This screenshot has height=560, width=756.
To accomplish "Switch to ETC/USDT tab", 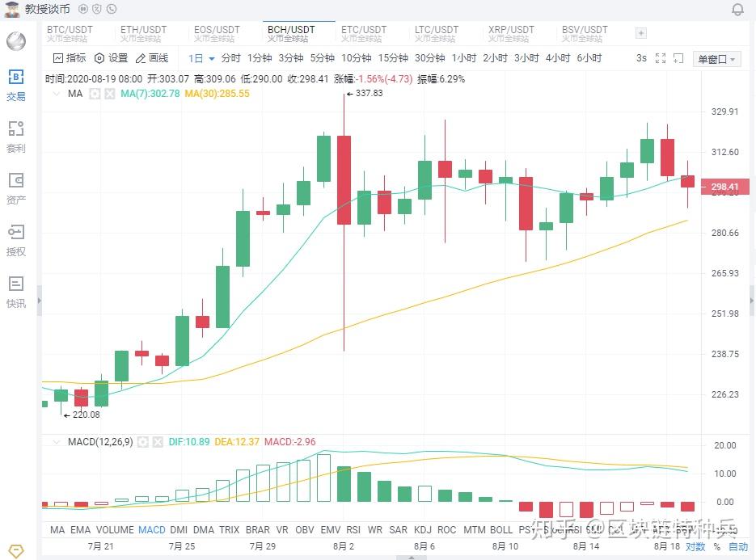I will pos(364,34).
